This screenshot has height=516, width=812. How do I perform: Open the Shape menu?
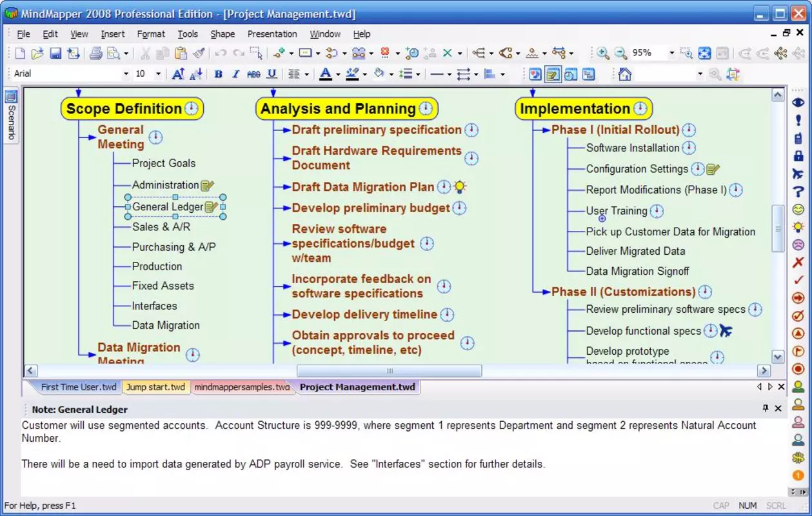pos(223,34)
